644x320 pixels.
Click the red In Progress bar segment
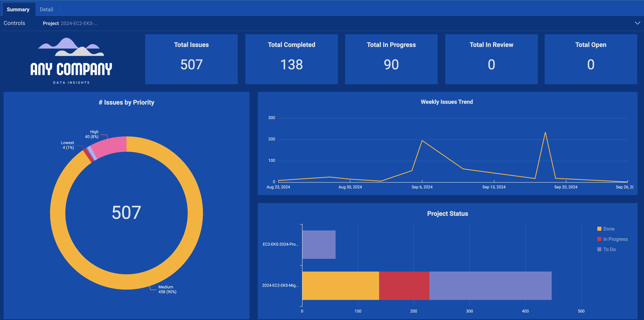(x=404, y=286)
